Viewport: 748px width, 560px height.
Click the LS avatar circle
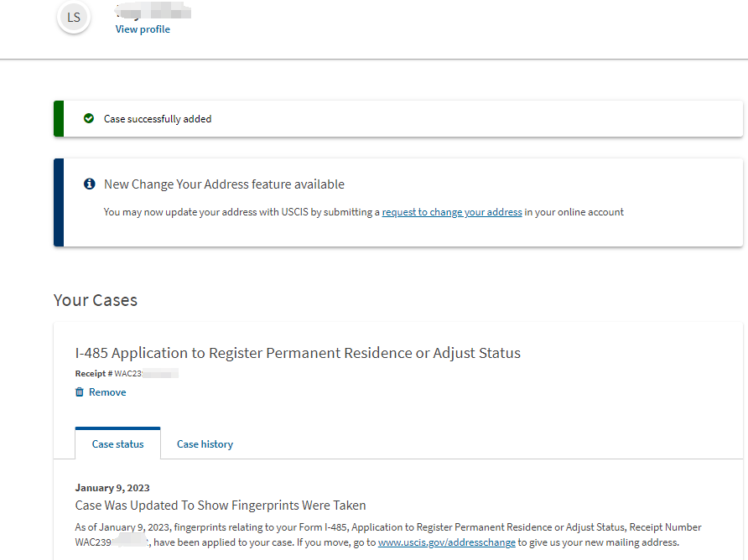point(74,18)
